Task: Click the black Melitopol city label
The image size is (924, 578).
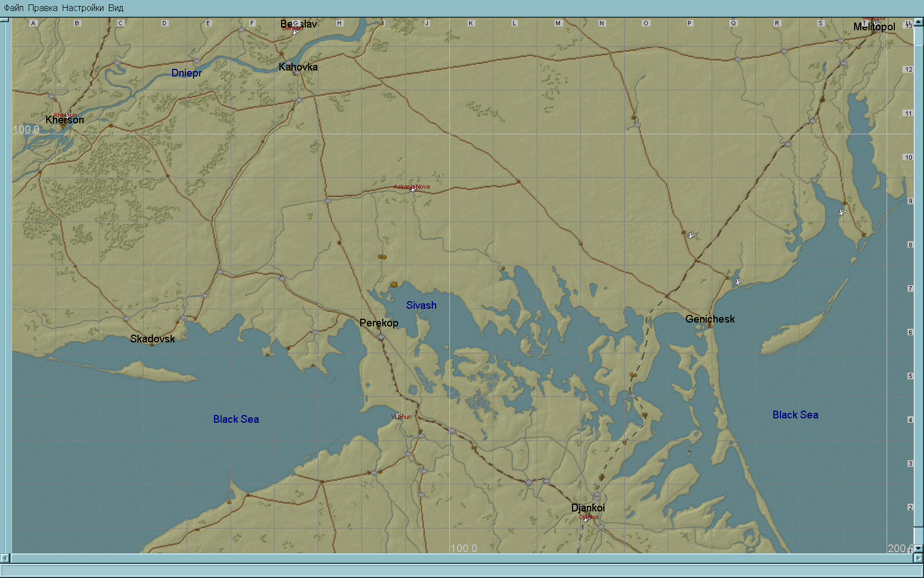Action: (875, 27)
